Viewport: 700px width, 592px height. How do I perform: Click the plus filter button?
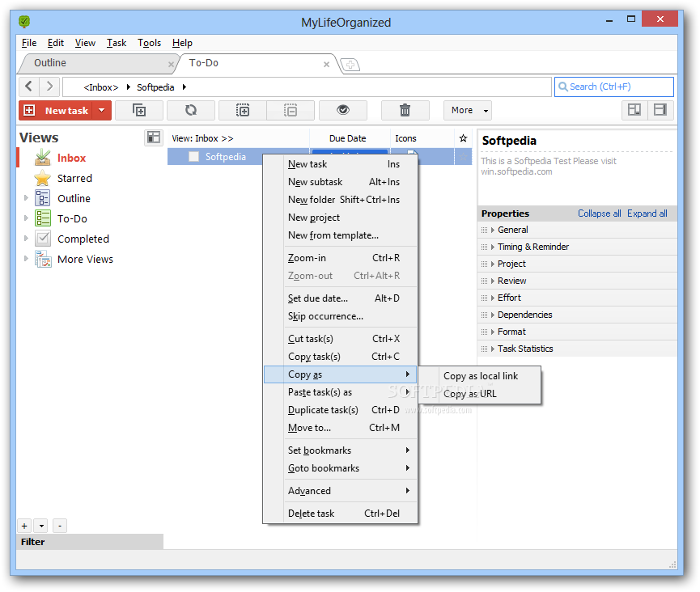(24, 526)
